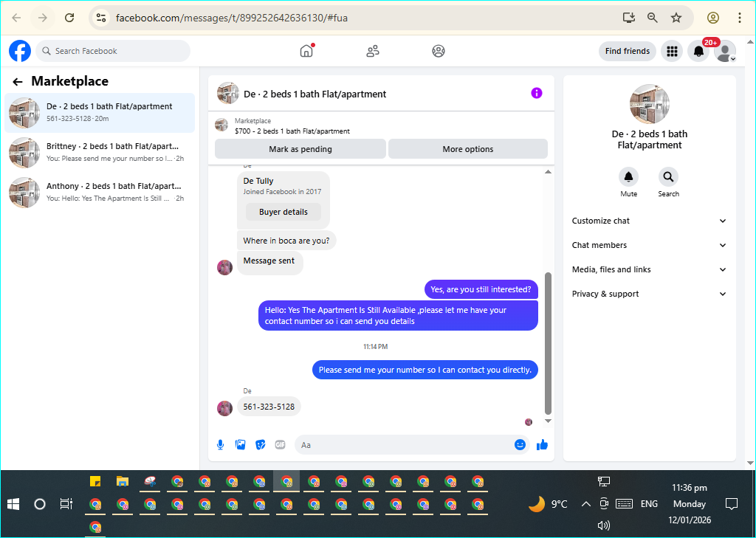Open the notifications bell with 20+ badge
756x538 pixels.
[699, 51]
